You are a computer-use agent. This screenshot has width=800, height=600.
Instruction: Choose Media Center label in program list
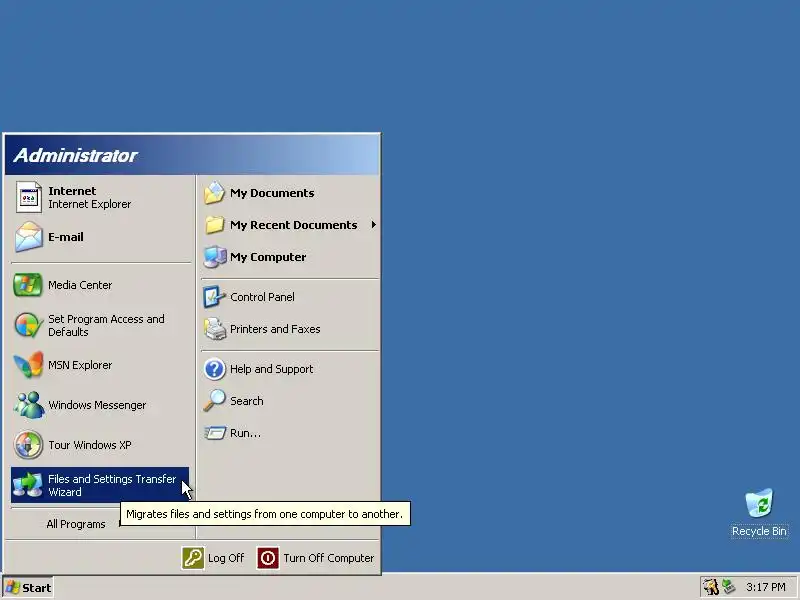pyautogui.click(x=80, y=285)
